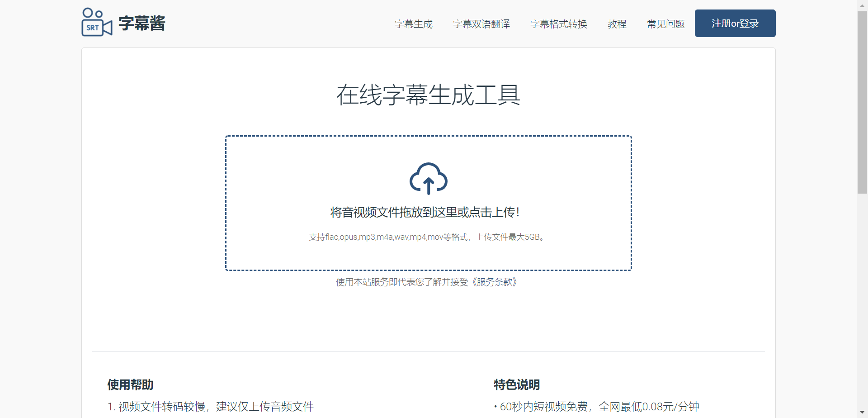868x418 pixels.
Task: Click the 视频文件转码较慢 help line
Action: pos(211,407)
